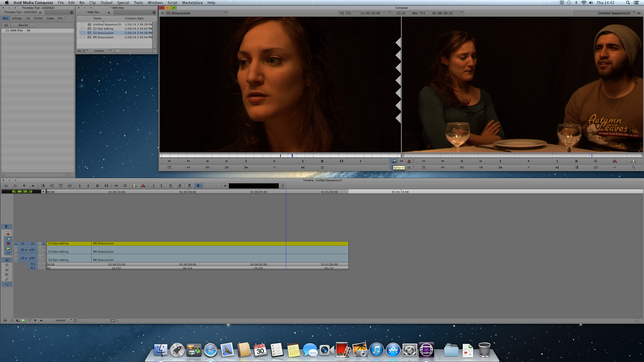Viewport: 644px width, 362px height.
Task: Click the Splice-In yellow arrow button
Action: [x=394, y=161]
